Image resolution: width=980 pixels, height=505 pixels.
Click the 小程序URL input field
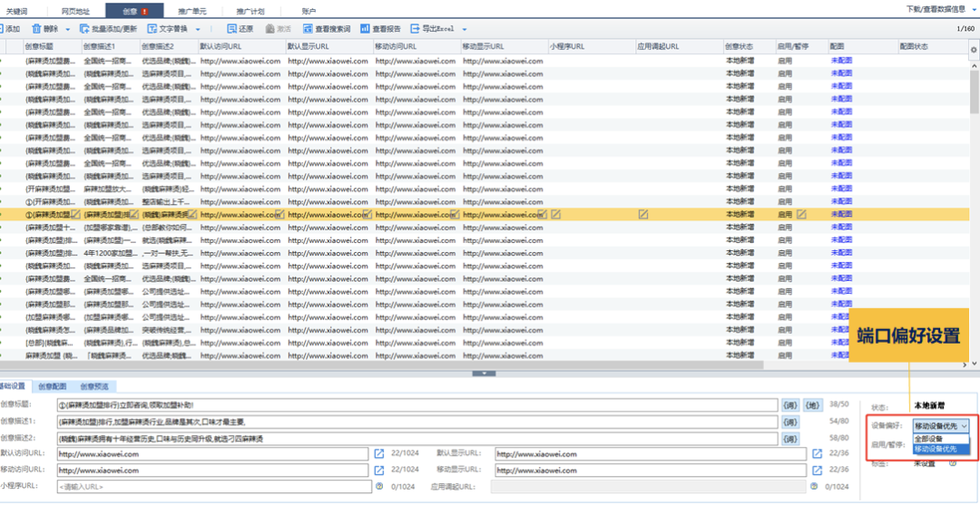pos(214,487)
